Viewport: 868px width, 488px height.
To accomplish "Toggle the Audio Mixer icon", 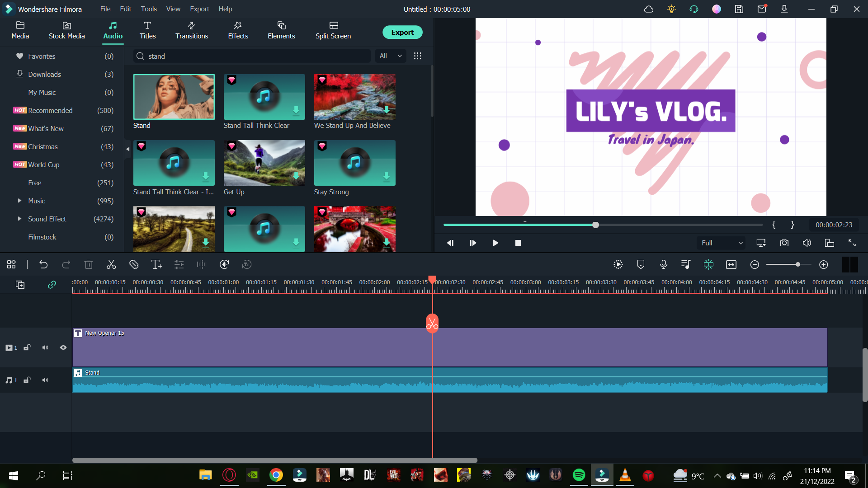I will tap(685, 264).
